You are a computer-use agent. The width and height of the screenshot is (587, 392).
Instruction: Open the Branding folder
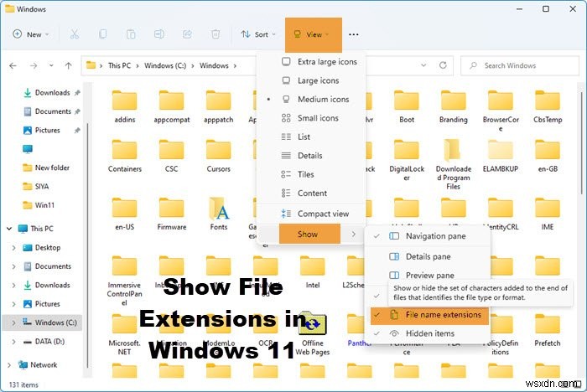(454, 107)
